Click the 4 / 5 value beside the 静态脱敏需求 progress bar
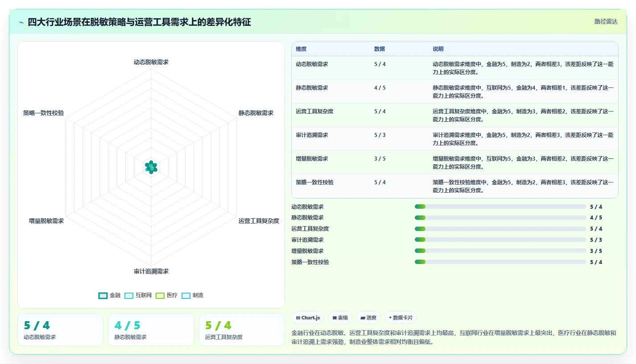636x364 pixels. click(596, 218)
